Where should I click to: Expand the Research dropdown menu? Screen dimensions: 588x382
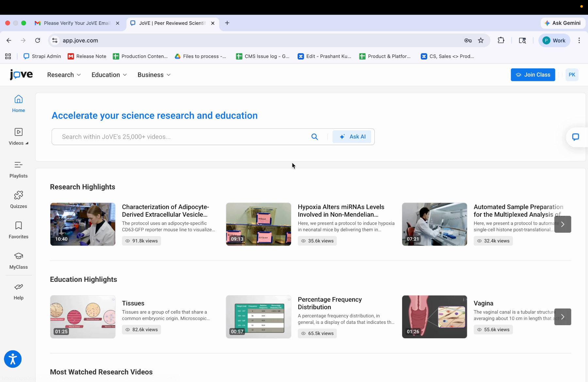coord(64,75)
